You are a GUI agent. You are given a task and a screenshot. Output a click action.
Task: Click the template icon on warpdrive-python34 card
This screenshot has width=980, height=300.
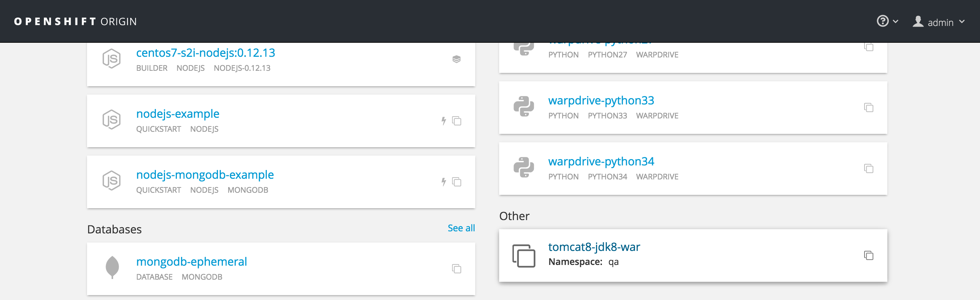[868, 169]
